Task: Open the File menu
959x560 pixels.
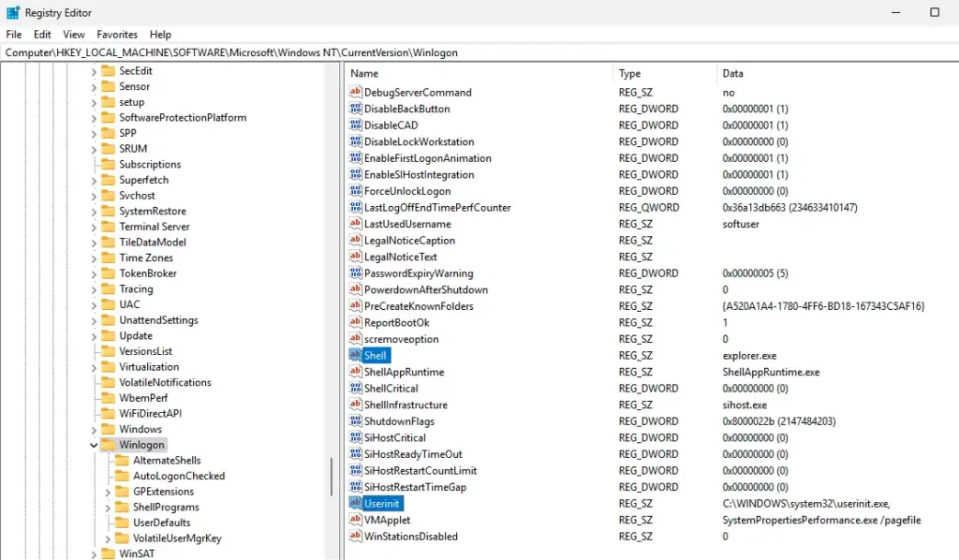Action: pos(14,35)
